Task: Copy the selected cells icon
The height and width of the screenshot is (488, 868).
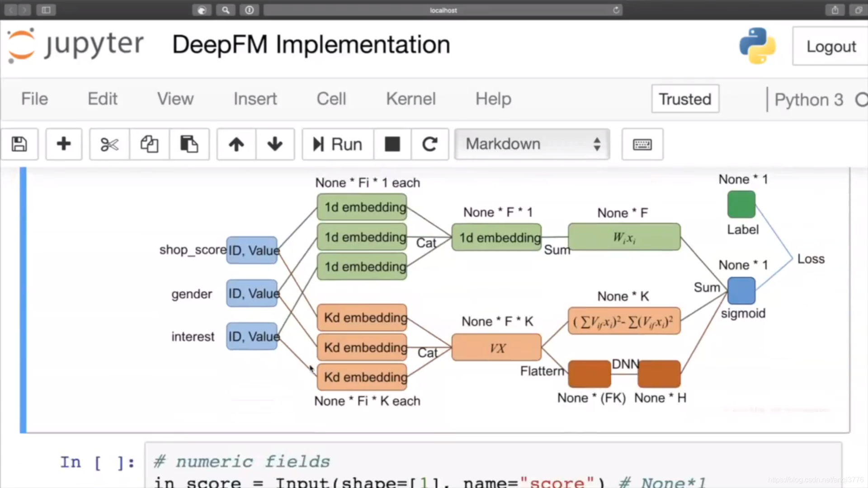Action: click(149, 144)
